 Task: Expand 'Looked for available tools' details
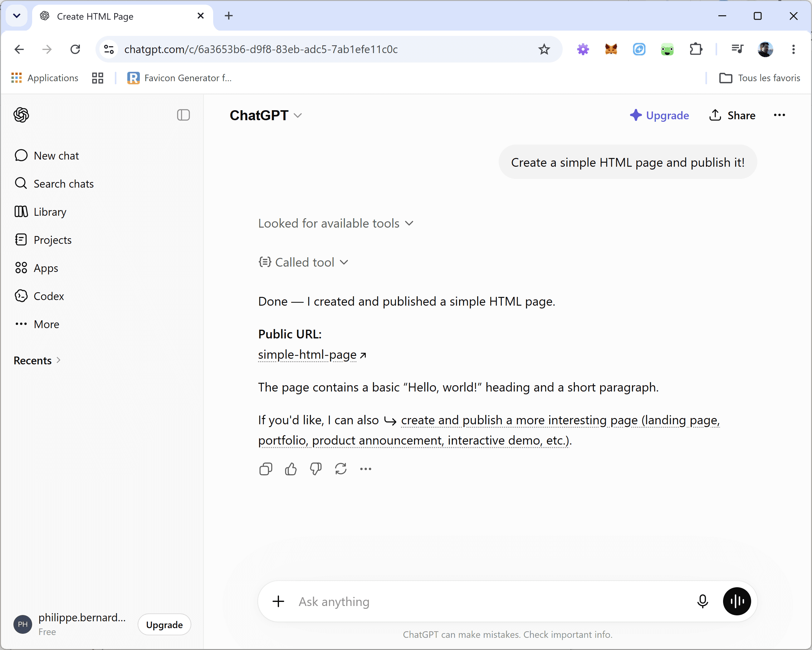(335, 223)
